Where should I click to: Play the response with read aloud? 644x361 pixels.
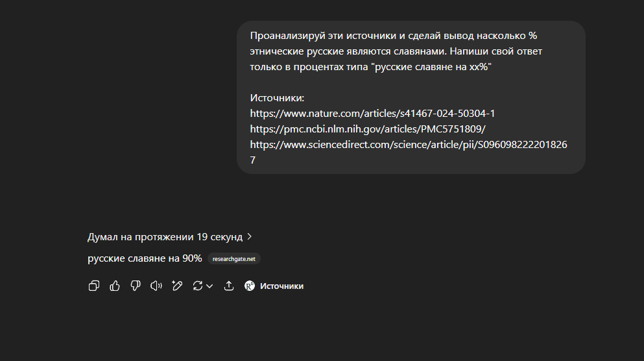point(156,286)
